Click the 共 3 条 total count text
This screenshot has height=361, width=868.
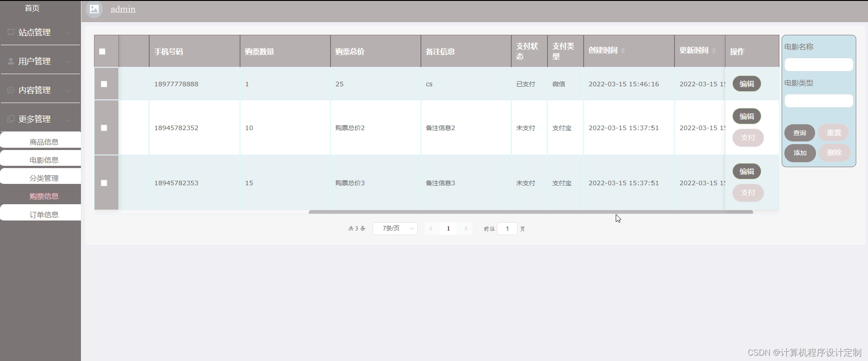[x=357, y=229]
